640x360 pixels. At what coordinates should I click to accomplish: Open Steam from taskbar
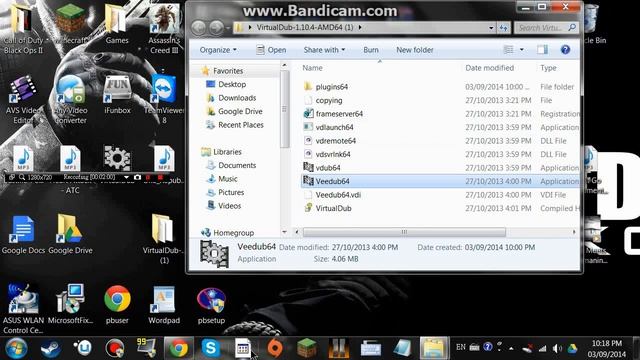(51, 348)
